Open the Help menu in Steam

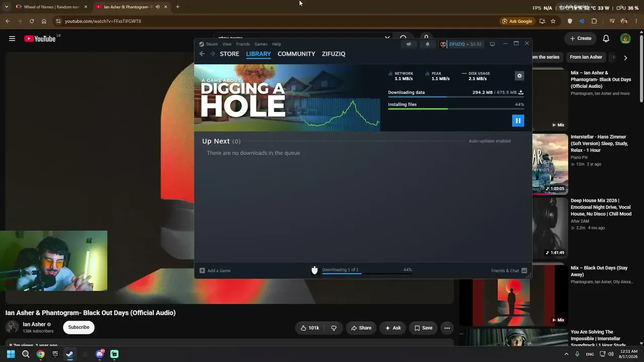click(276, 44)
